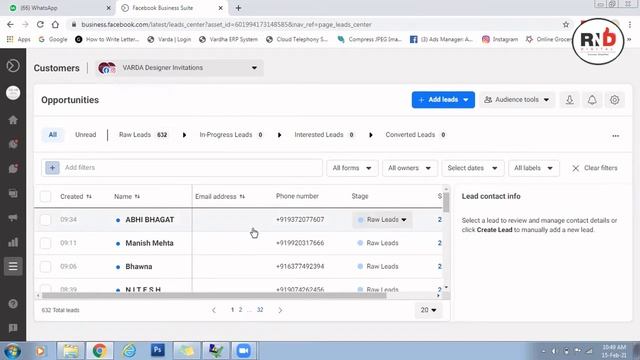
Task: Tick the checkbox for Bhawna
Action: [45, 267]
